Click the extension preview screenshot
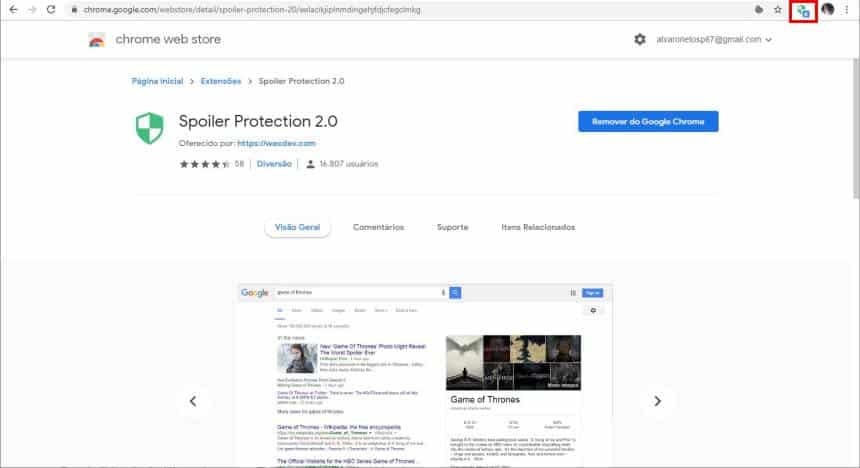 pos(425,375)
